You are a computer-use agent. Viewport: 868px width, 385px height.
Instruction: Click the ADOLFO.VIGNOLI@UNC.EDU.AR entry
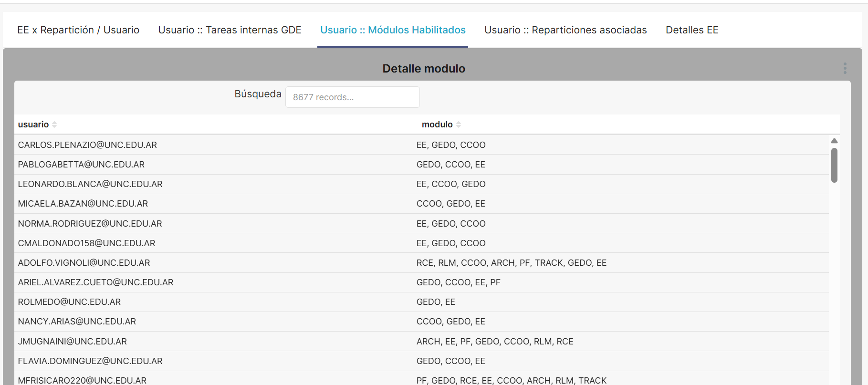click(x=84, y=263)
